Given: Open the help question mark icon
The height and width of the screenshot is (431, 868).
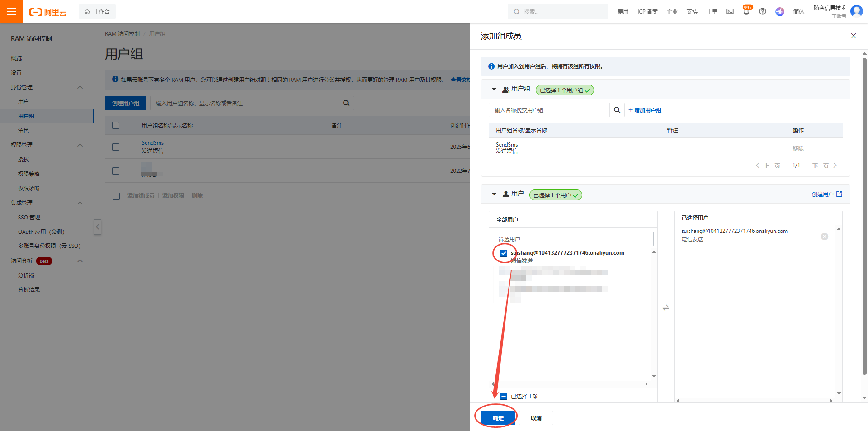Looking at the screenshot, I should (763, 11).
